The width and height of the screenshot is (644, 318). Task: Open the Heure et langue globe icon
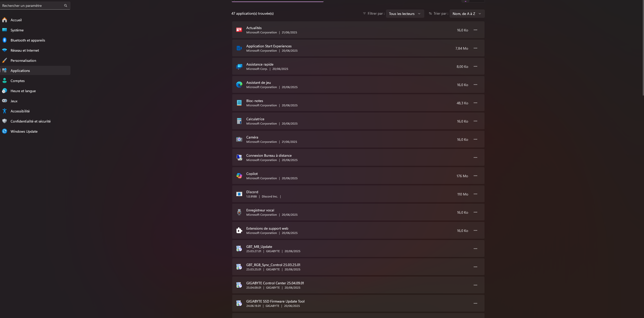coord(5,91)
